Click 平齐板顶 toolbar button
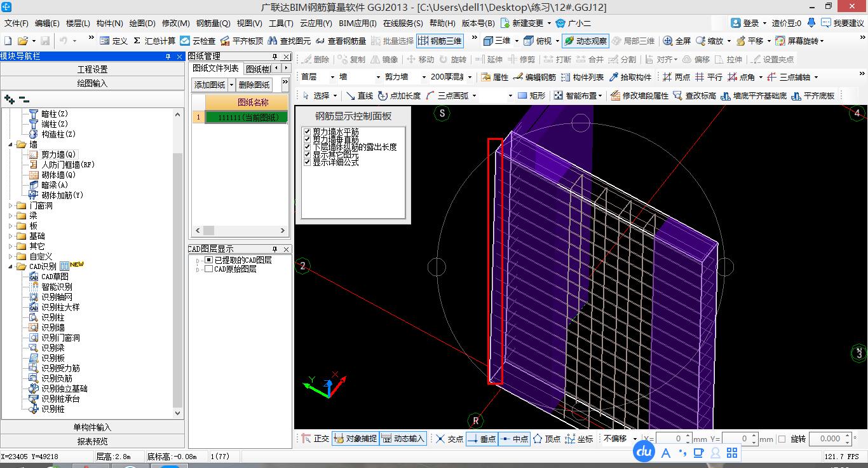The width and height of the screenshot is (868, 468). (x=241, y=41)
